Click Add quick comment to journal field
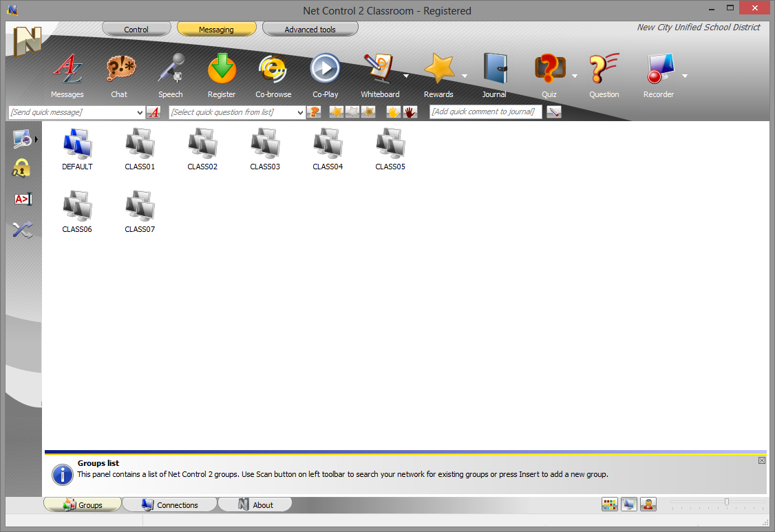The width and height of the screenshot is (775, 532). 486,111
